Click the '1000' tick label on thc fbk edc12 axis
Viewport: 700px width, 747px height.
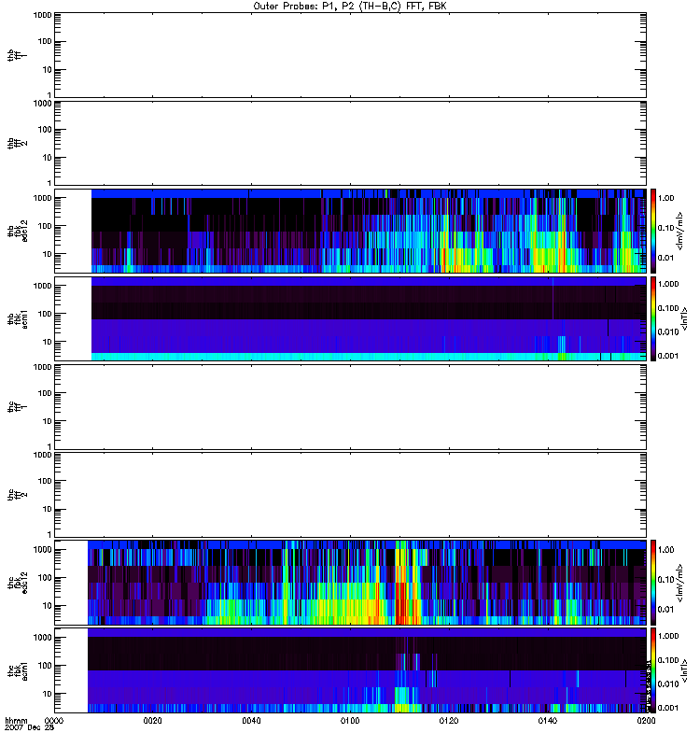42,550
